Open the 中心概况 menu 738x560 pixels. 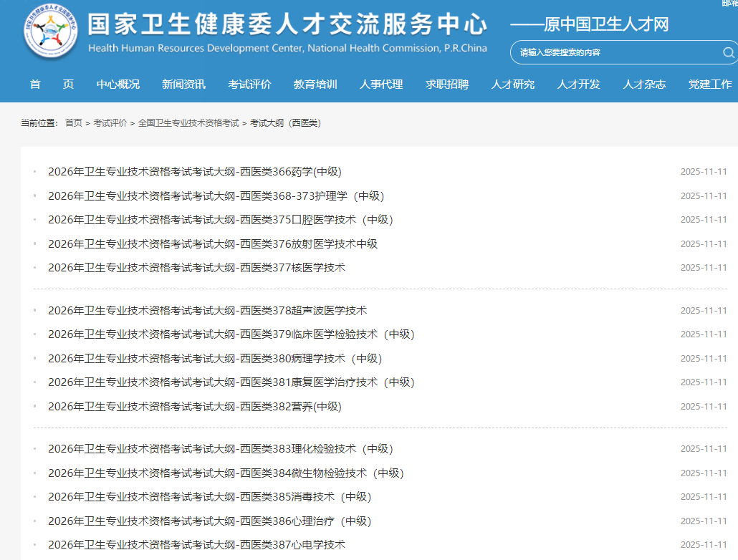118,85
